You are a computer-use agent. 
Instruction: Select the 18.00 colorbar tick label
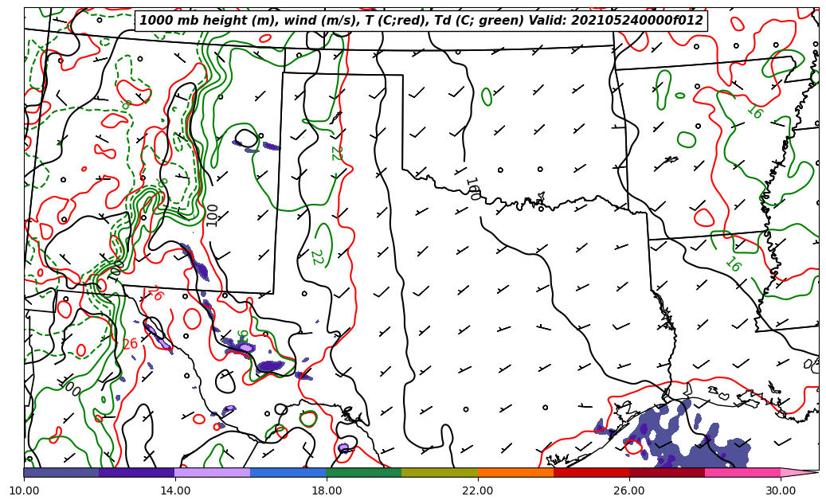click(x=327, y=491)
